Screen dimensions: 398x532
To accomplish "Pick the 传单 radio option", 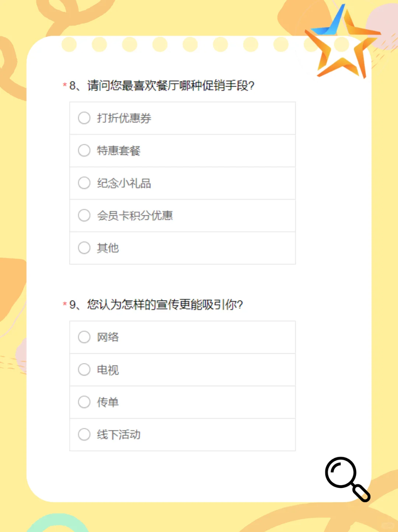I will point(84,402).
